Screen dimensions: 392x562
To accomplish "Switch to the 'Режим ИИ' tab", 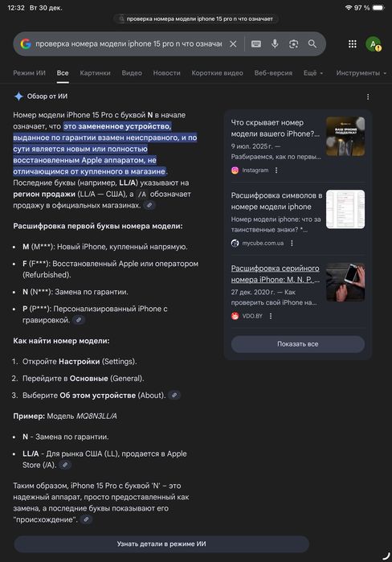I will 30,72.
